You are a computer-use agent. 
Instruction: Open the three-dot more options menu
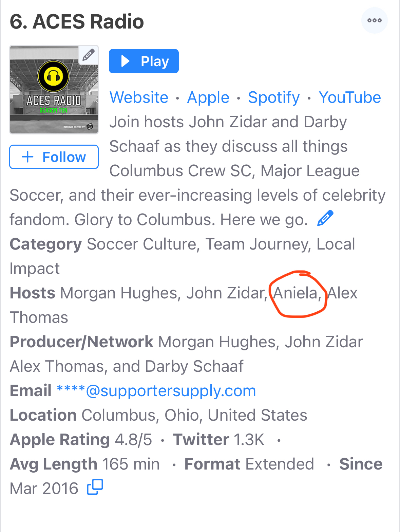pos(374,20)
